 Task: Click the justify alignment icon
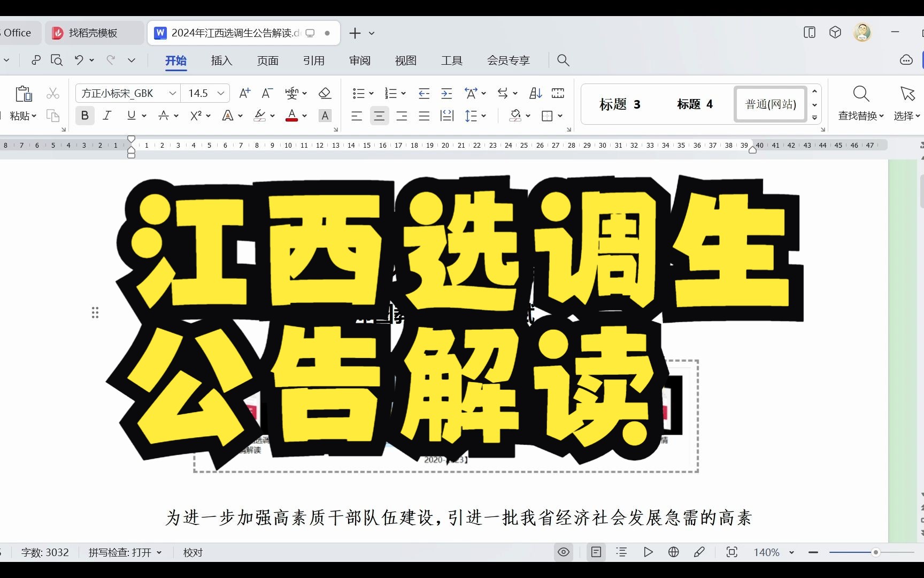tap(424, 116)
